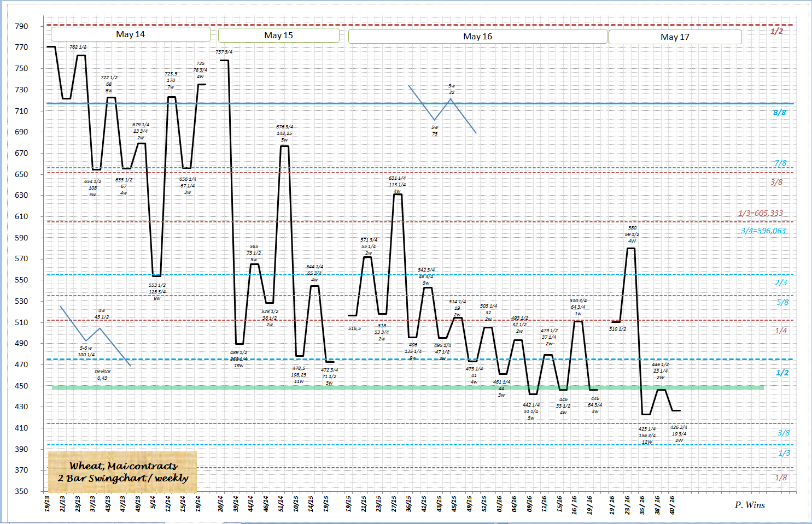This screenshot has height=524, width=812.
Task: Select the red 1/8 level label
Action: coord(781,478)
